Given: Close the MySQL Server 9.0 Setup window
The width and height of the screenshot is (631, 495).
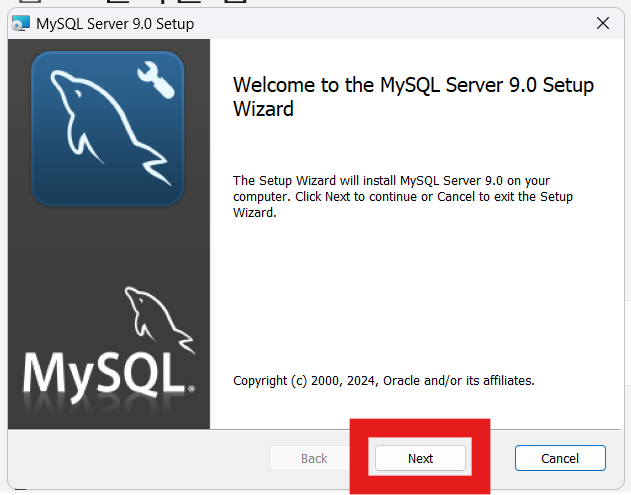Looking at the screenshot, I should [x=602, y=23].
